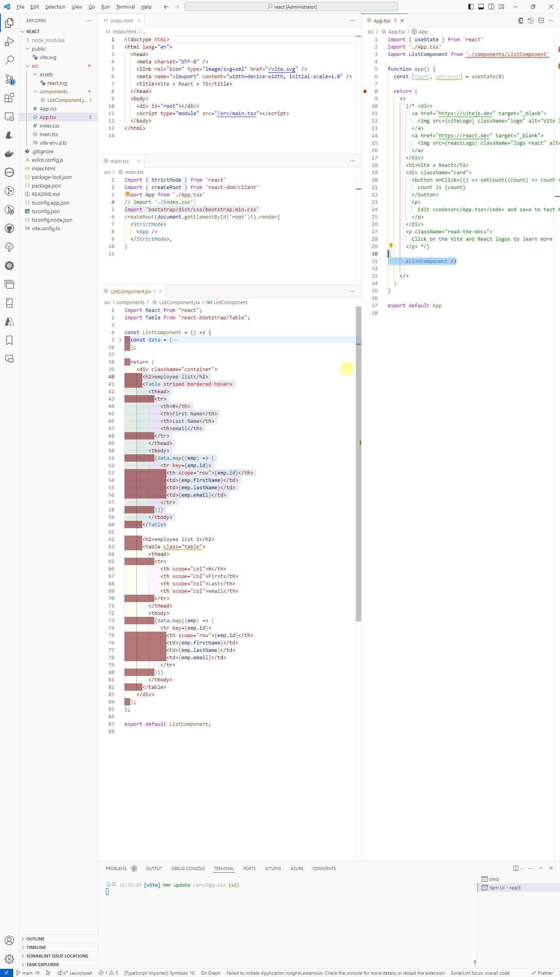Toggle Secondary Side Bar layout icon
Image resolution: width=560 pixels, height=977 pixels.
491,7
